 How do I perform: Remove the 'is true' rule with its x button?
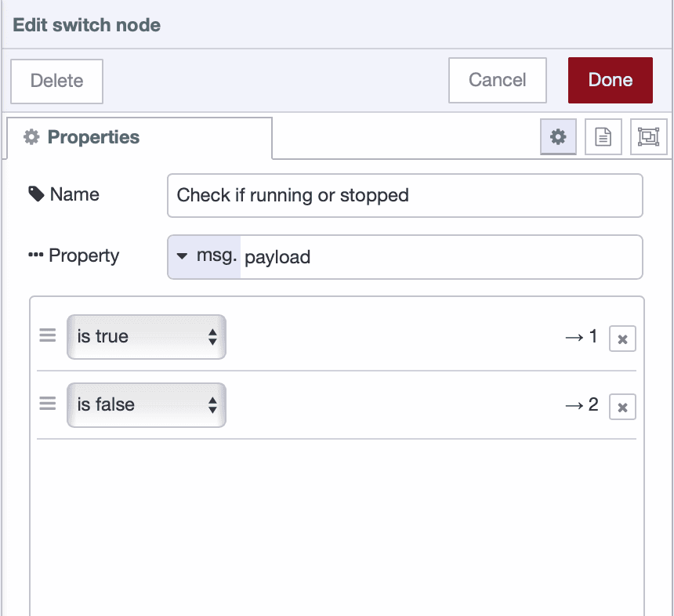[x=622, y=339]
